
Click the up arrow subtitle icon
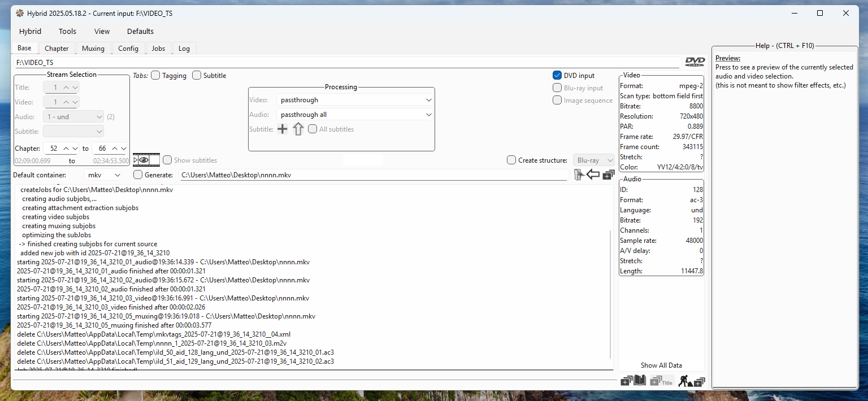[298, 129]
